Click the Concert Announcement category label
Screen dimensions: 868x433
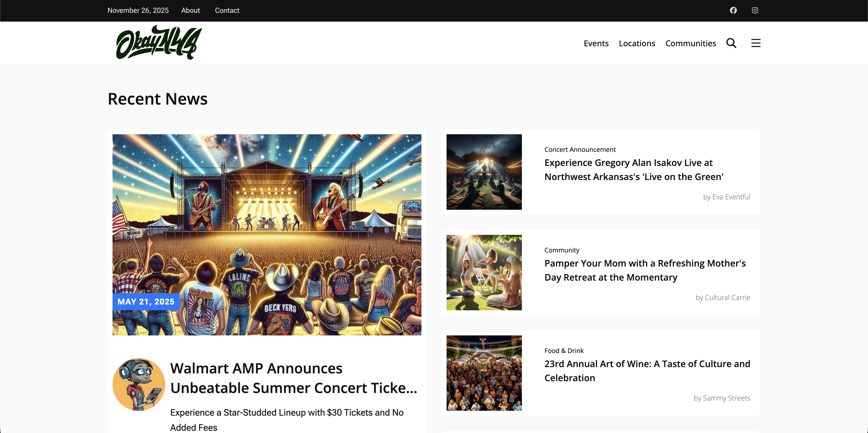580,149
